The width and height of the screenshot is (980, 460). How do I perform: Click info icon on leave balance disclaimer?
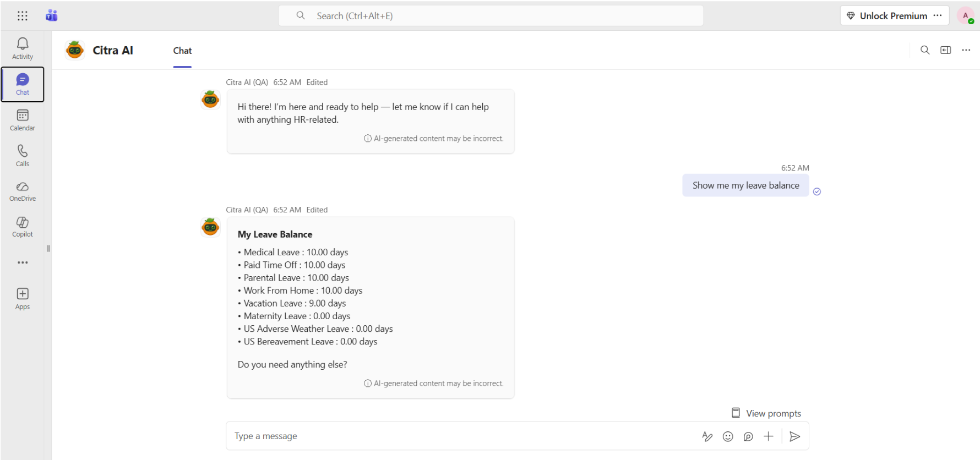tap(368, 384)
